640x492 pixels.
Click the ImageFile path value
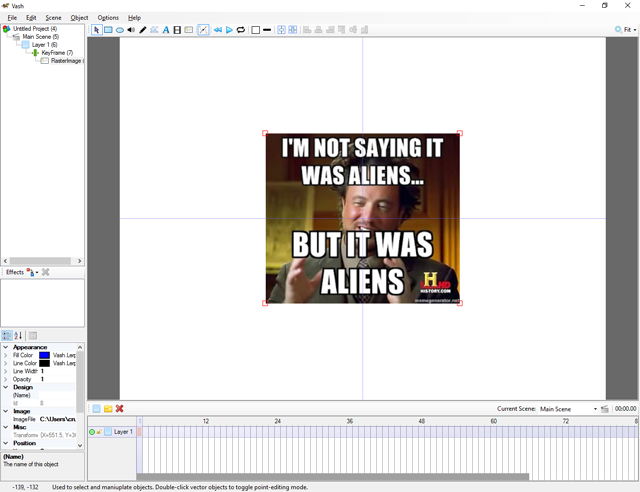point(57,419)
